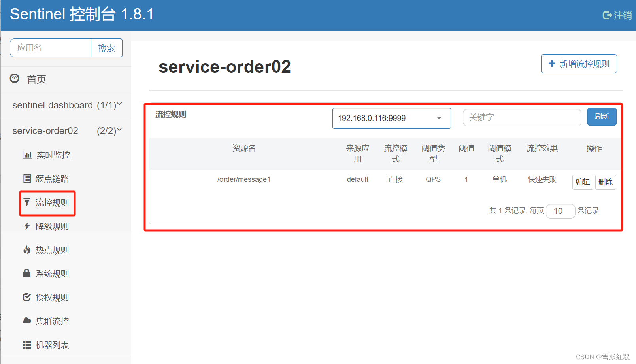The image size is (636, 364).
Task: Click the service-order02 page heading
Action: pyautogui.click(x=225, y=66)
